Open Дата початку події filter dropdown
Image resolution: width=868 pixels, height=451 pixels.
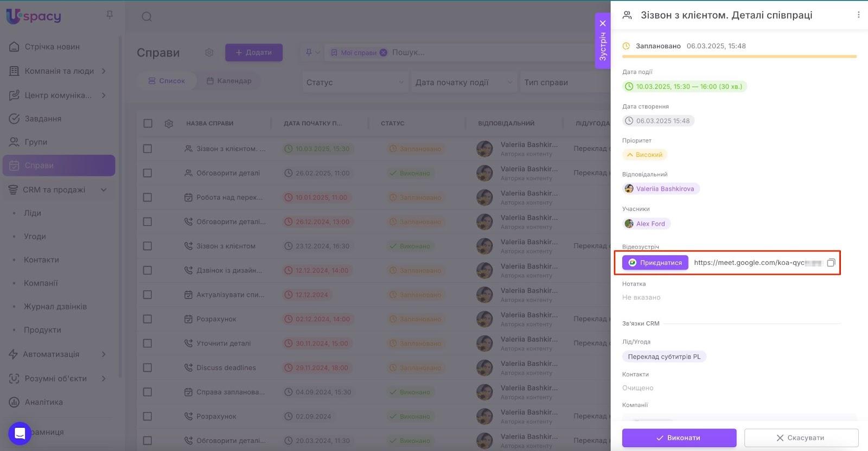tap(464, 82)
